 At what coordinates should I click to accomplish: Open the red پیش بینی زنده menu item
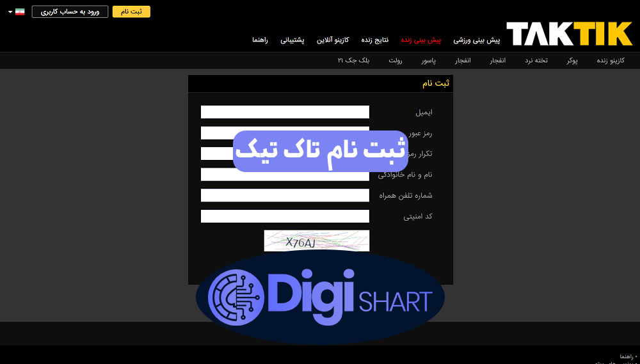tap(421, 40)
